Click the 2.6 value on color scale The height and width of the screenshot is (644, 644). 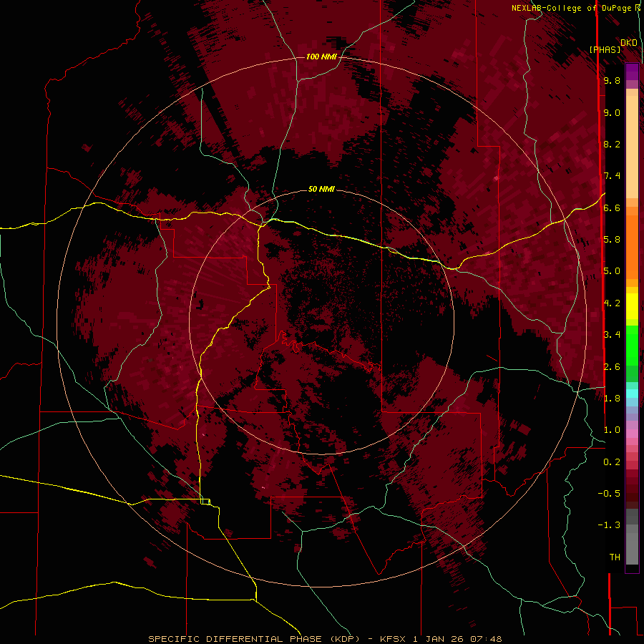(x=612, y=367)
